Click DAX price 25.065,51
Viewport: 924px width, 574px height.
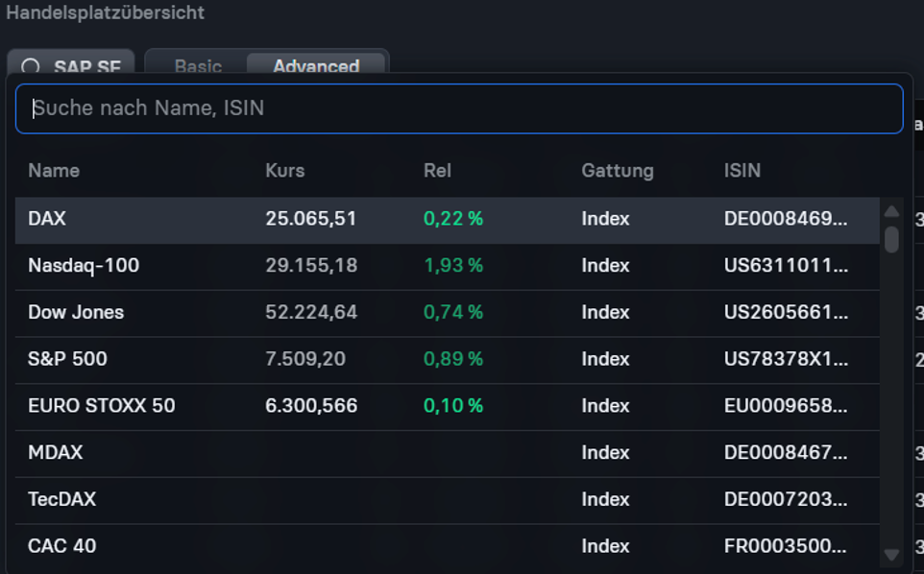point(310,219)
